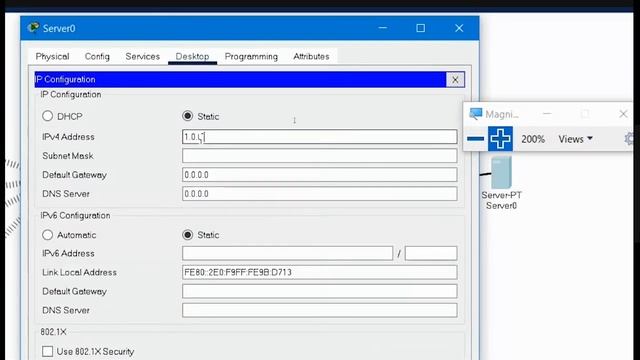Screen dimensions: 640x360
Task: Click the Server0 window title icon
Action: [x=33, y=28]
